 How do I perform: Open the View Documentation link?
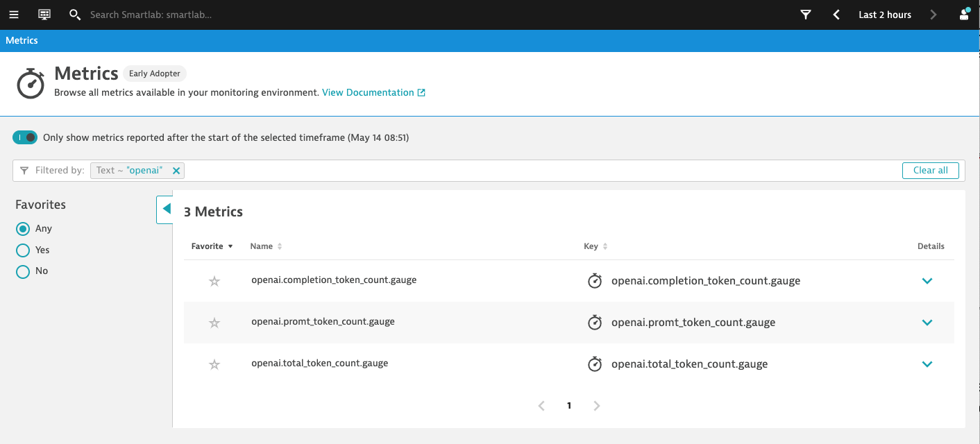click(369, 92)
